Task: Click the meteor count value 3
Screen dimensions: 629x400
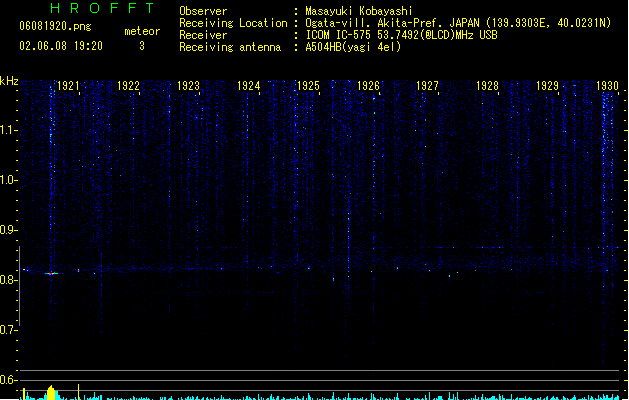Action: (142, 46)
